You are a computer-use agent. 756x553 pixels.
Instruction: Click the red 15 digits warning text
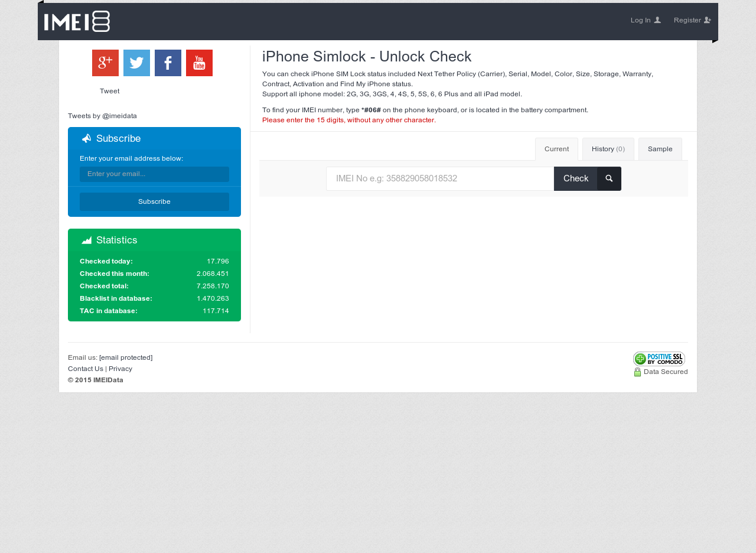[349, 120]
